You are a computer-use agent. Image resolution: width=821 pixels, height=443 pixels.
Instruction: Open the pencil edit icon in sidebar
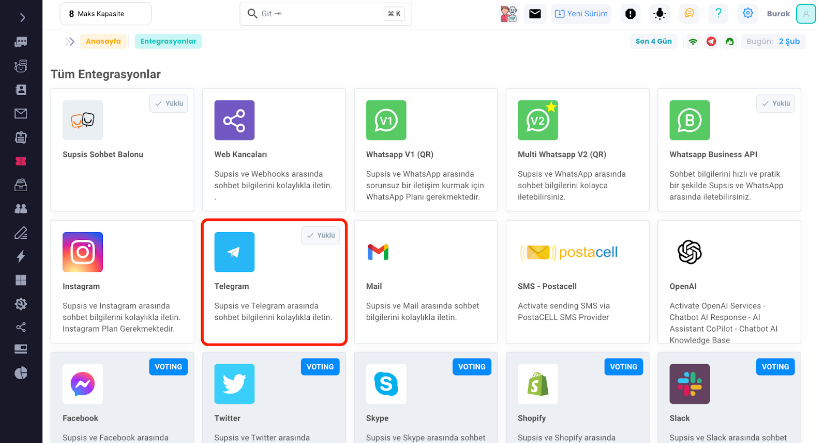(x=21, y=232)
